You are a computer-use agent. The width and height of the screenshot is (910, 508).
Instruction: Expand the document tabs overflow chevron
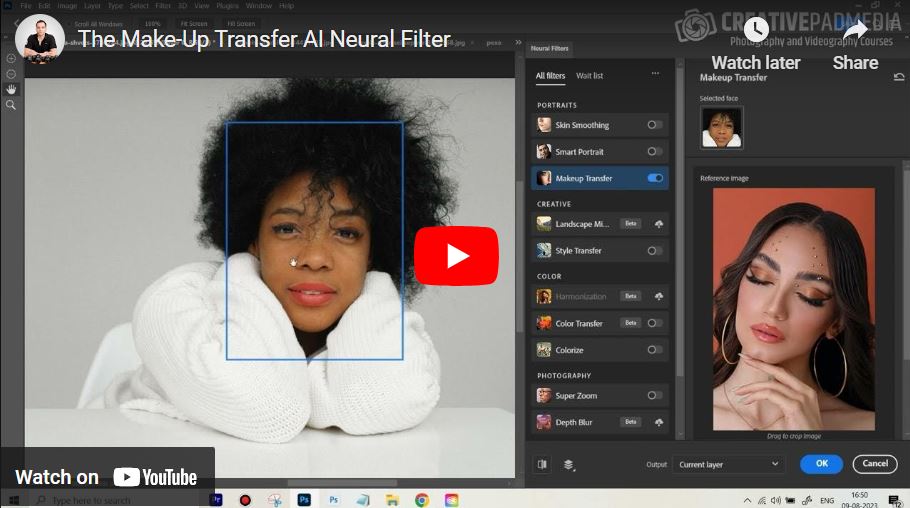pyautogui.click(x=518, y=42)
